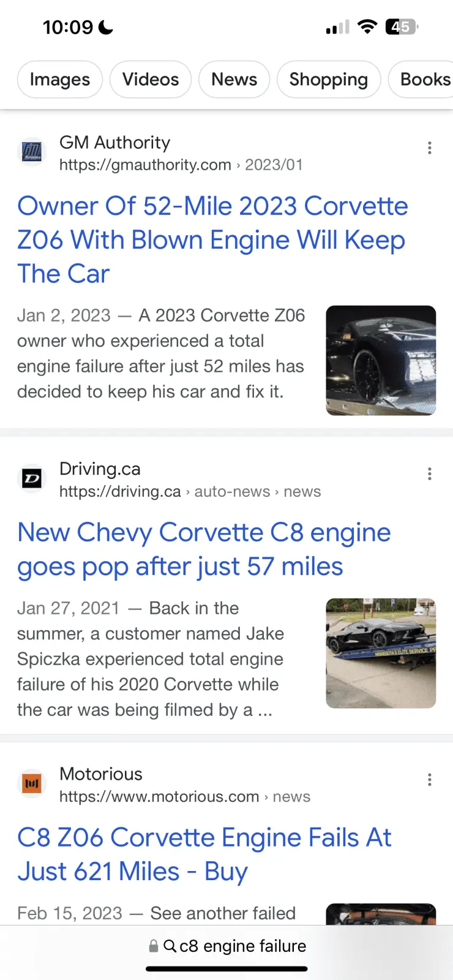Open more options for GM Authority result
The image size is (453, 980).
point(430,148)
